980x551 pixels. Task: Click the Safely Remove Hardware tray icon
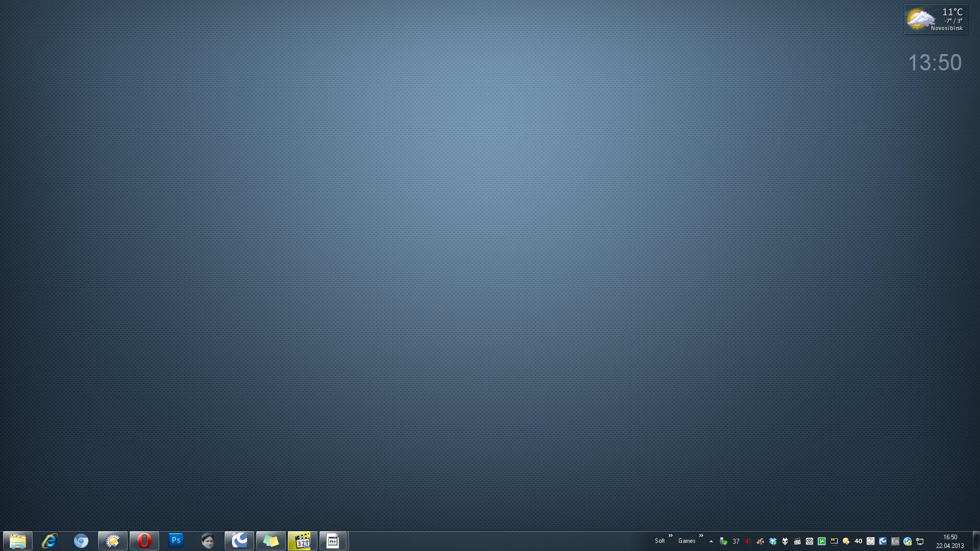[723, 541]
